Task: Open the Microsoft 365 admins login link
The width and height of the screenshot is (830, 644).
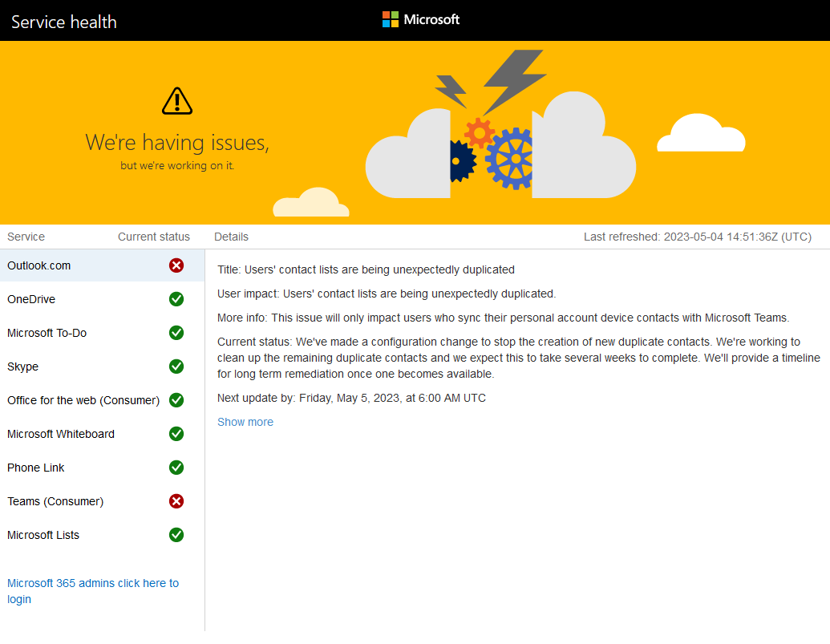Action: (93, 591)
